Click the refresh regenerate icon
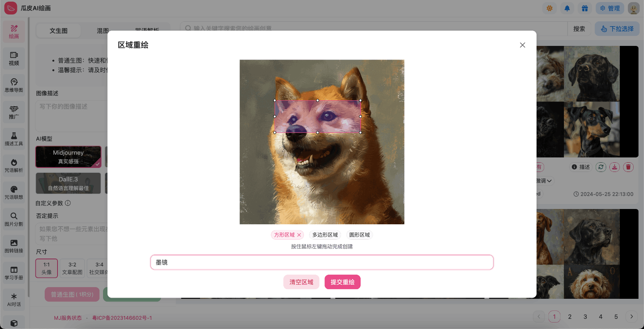 coord(601,167)
